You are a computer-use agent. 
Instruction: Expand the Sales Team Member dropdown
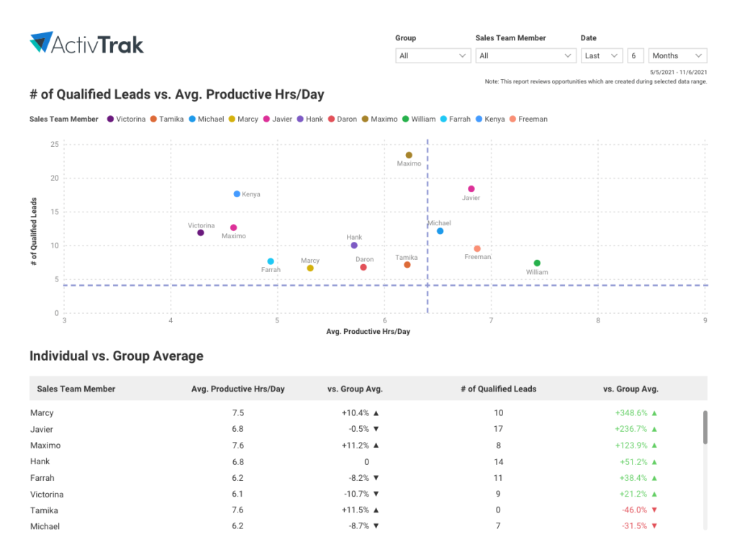pos(525,55)
